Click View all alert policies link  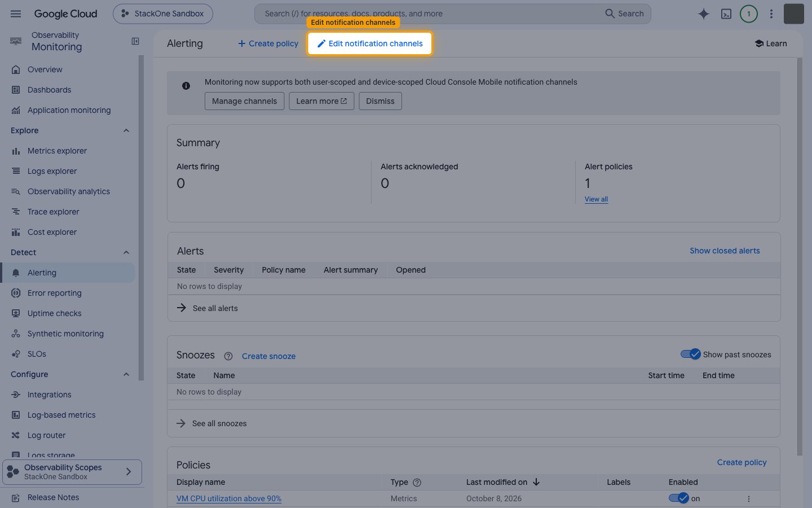coord(596,199)
